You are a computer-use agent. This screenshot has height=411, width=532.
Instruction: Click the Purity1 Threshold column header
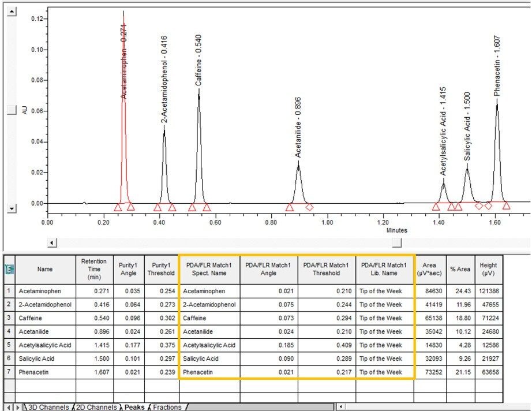[x=161, y=270]
